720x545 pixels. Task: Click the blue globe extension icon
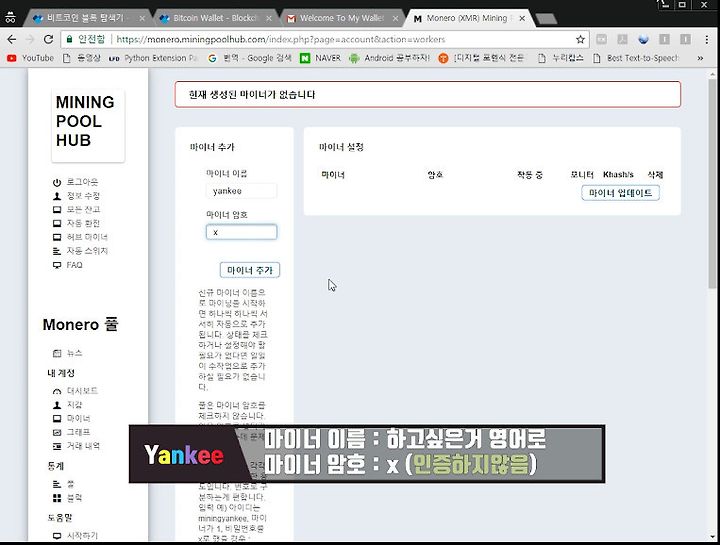coord(643,39)
